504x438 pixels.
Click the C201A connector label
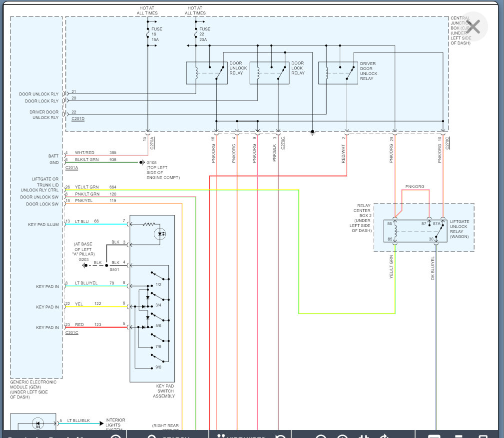click(71, 168)
